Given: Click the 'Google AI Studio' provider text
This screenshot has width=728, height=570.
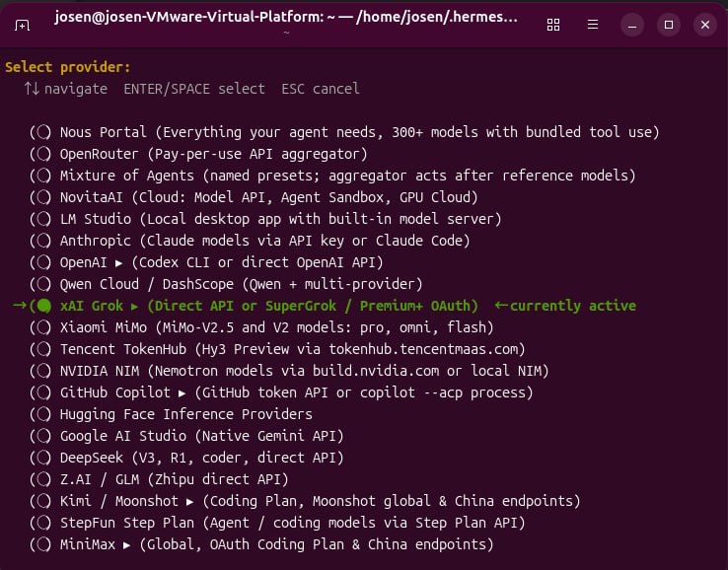Looking at the screenshot, I should coord(123,436).
